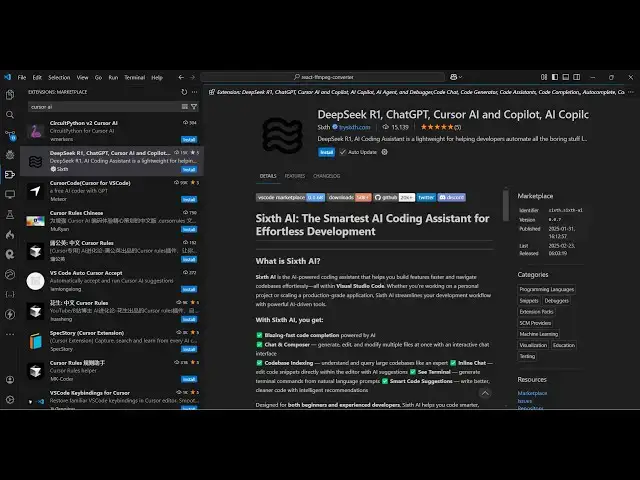Image resolution: width=640 pixels, height=480 pixels.
Task: Click the readme vertical scrollbar thumb
Action: [506, 205]
